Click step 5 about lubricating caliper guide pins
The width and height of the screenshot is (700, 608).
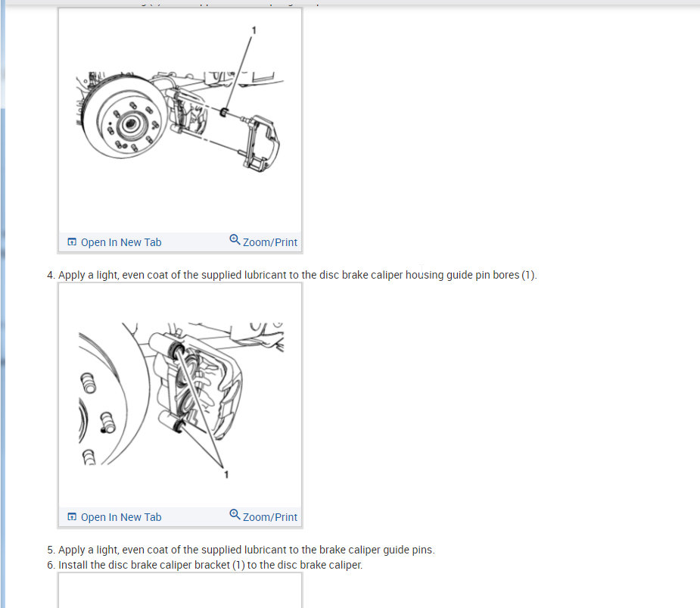click(x=241, y=550)
